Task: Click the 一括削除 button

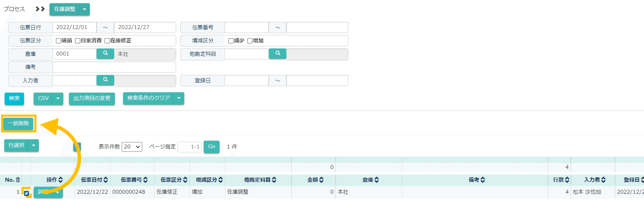Action: (x=18, y=124)
